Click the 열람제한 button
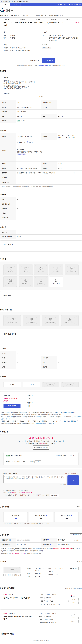Image resolution: width=82 pixels, height=644 pixels. [16, 575]
